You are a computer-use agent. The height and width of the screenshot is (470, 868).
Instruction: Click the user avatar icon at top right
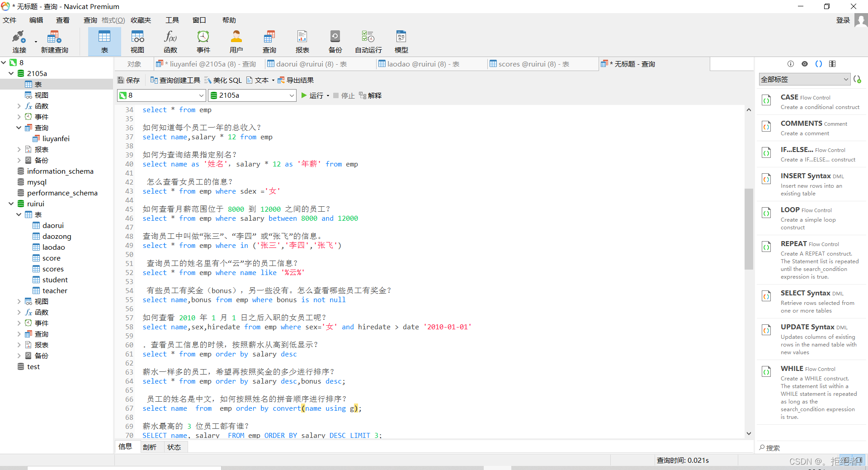[861, 20]
